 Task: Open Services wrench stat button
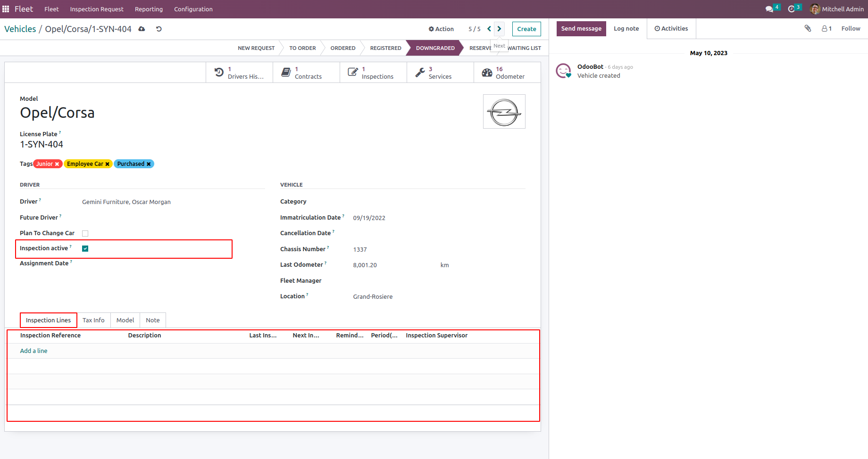[441, 73]
